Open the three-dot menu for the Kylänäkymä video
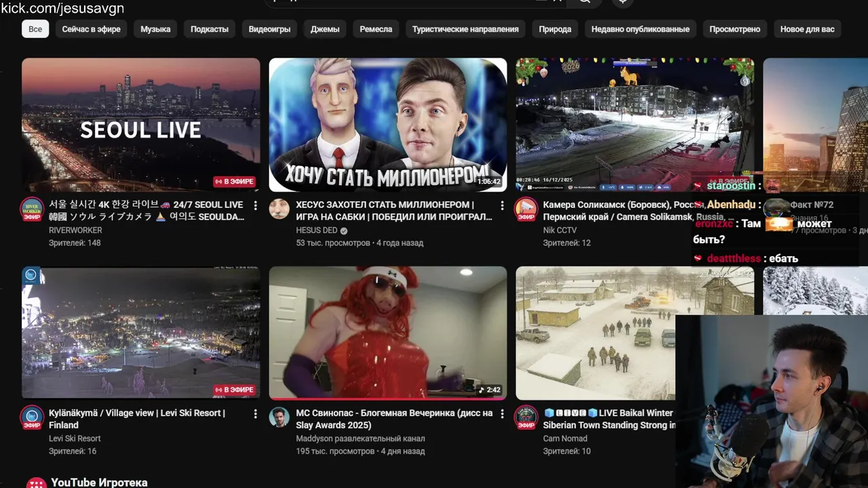The image size is (868, 488). coord(256,413)
